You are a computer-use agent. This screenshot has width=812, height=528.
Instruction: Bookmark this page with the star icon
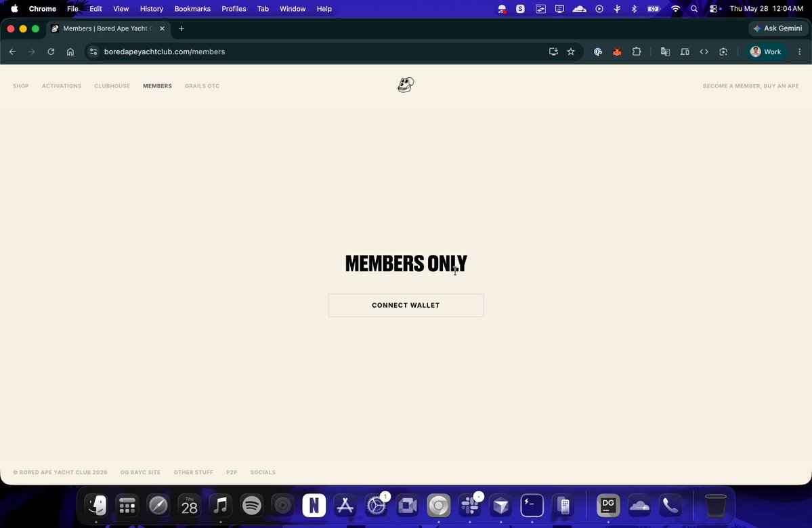[571, 52]
